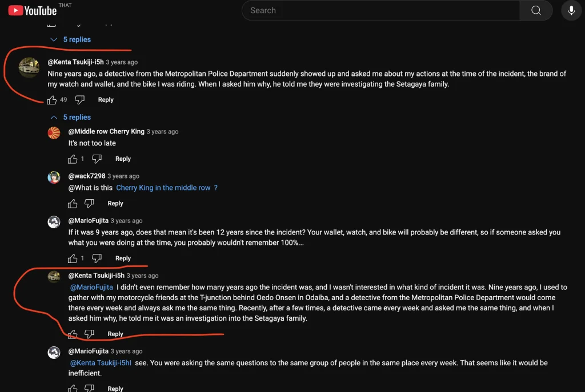Open the @Kenta Tsukiji-i5h mention in last reply
The width and height of the screenshot is (585, 392).
[x=101, y=363]
